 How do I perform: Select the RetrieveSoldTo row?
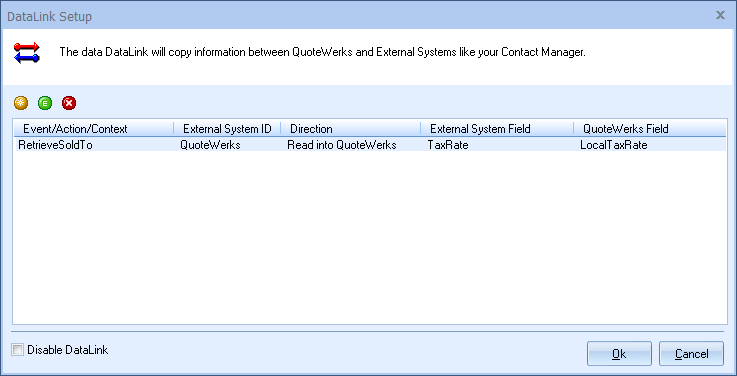coord(369,145)
